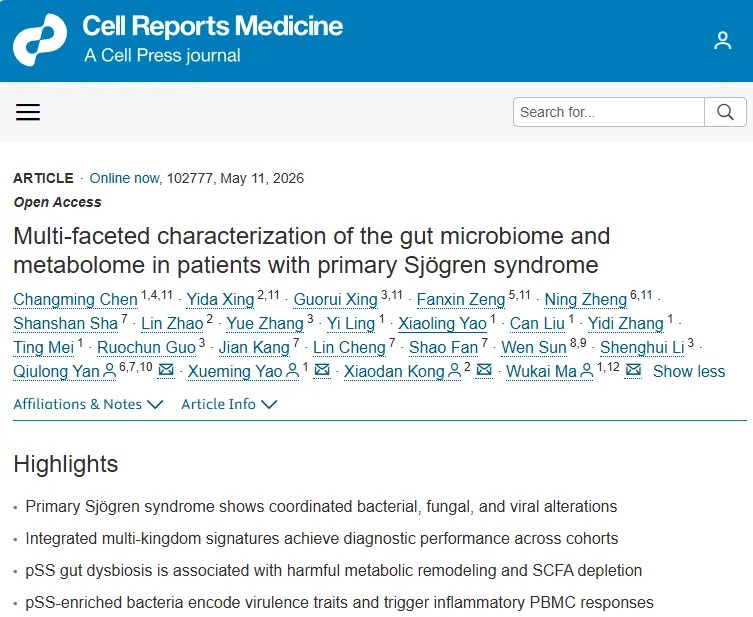Click envelope icon next to Xueming Yao
This screenshot has height=617, width=753.
pyautogui.click(x=322, y=370)
